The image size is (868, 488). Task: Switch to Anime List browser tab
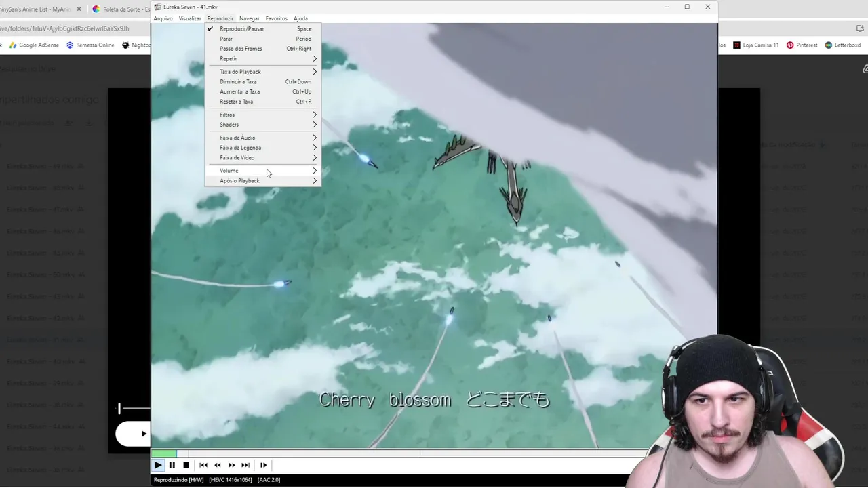[x=35, y=9]
